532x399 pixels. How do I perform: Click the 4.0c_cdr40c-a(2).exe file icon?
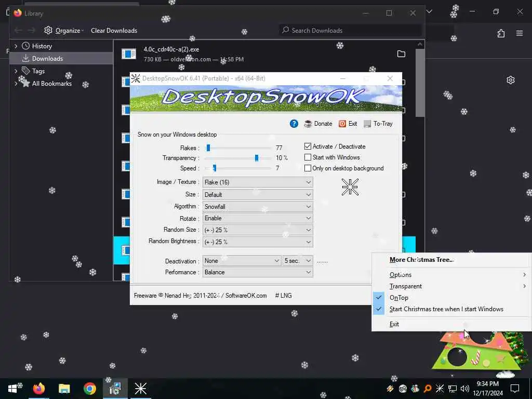(x=129, y=54)
